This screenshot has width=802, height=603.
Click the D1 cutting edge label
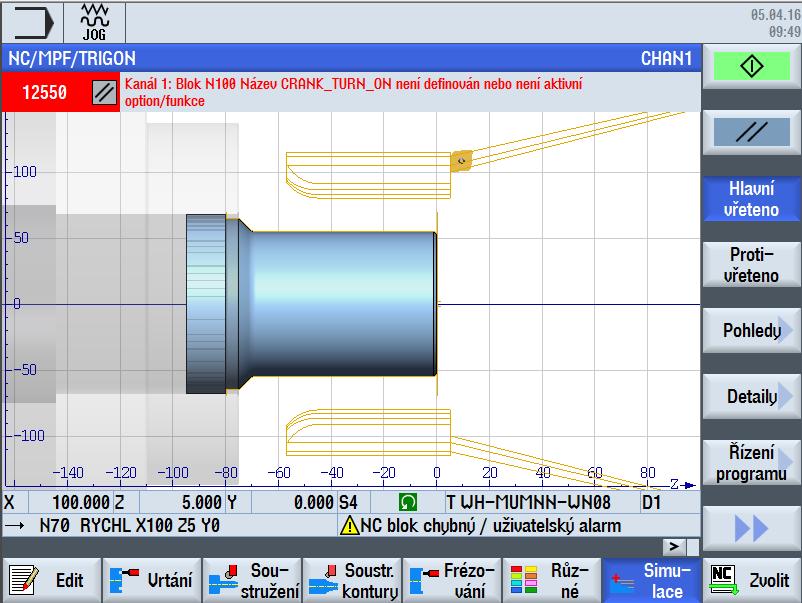click(651, 502)
